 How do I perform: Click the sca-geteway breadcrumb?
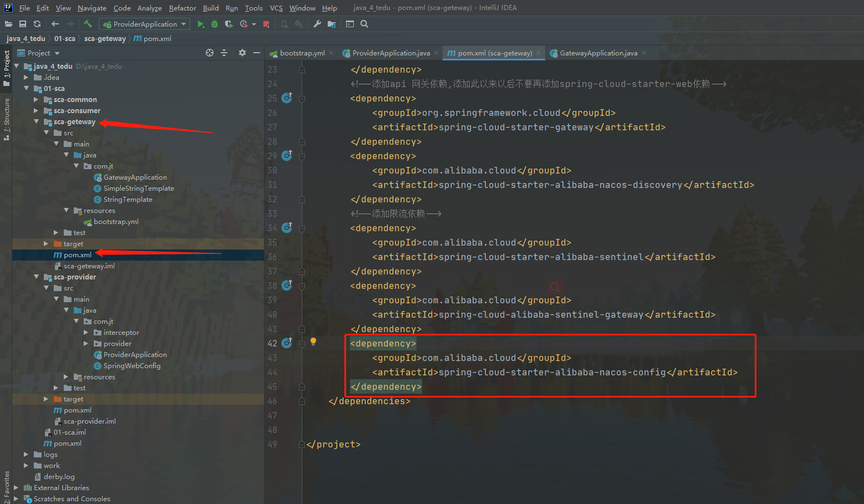(105, 38)
